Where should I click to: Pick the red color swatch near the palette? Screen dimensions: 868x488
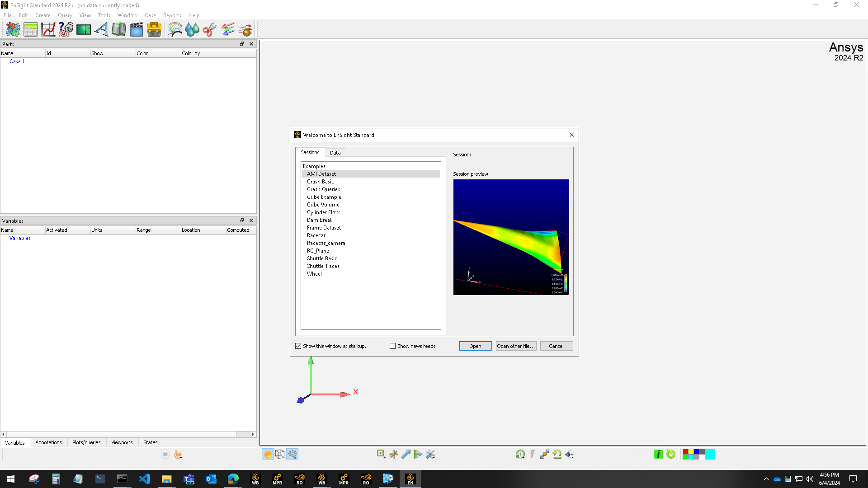[x=685, y=451]
